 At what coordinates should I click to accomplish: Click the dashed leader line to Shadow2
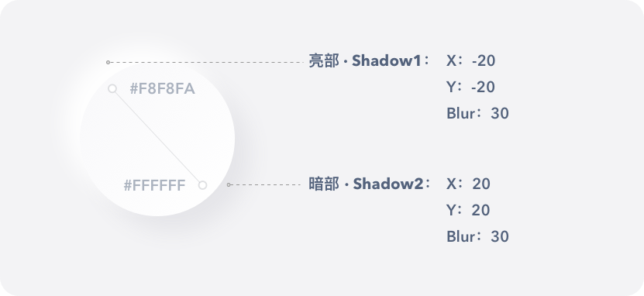pyautogui.click(x=266, y=184)
